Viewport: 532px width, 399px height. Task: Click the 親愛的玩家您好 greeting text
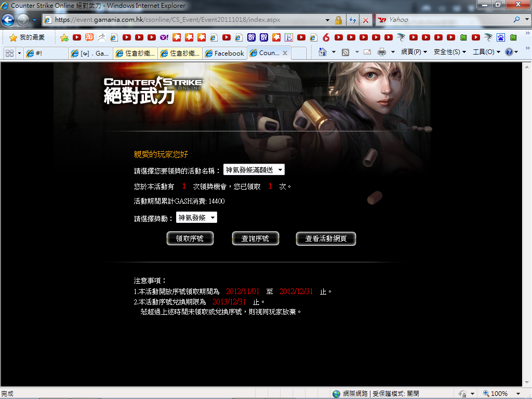(161, 154)
